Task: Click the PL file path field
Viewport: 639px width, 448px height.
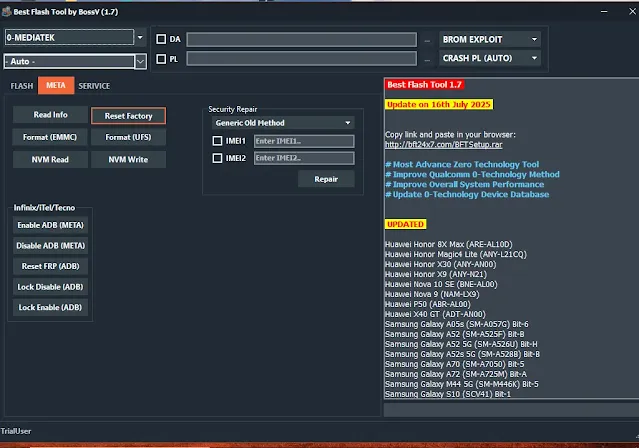Action: coord(302,59)
